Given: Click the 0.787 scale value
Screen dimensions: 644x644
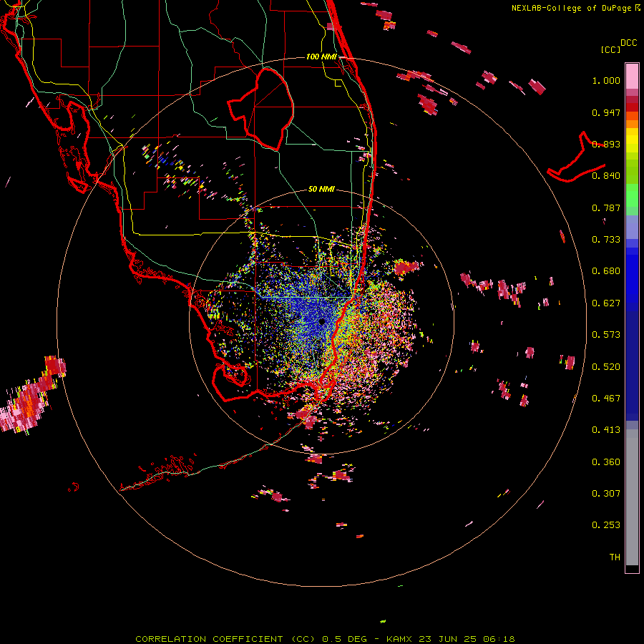Looking at the screenshot, I should 606,208.
